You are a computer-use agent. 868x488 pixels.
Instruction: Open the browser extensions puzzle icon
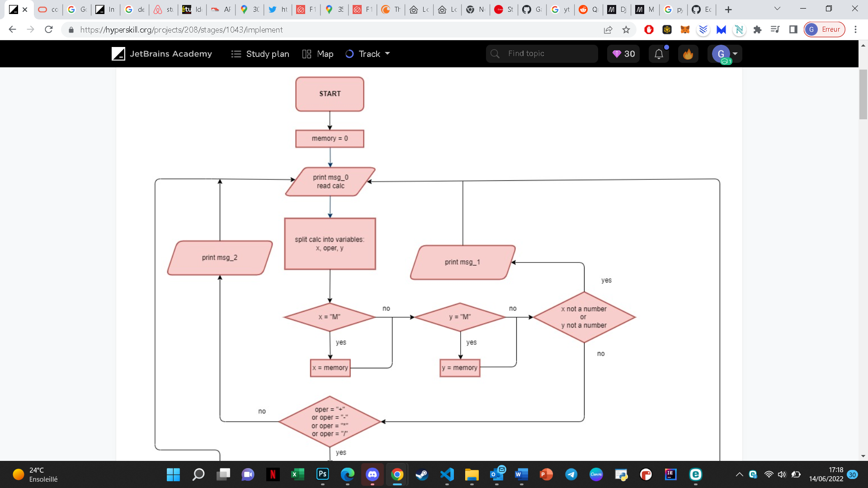click(x=757, y=29)
